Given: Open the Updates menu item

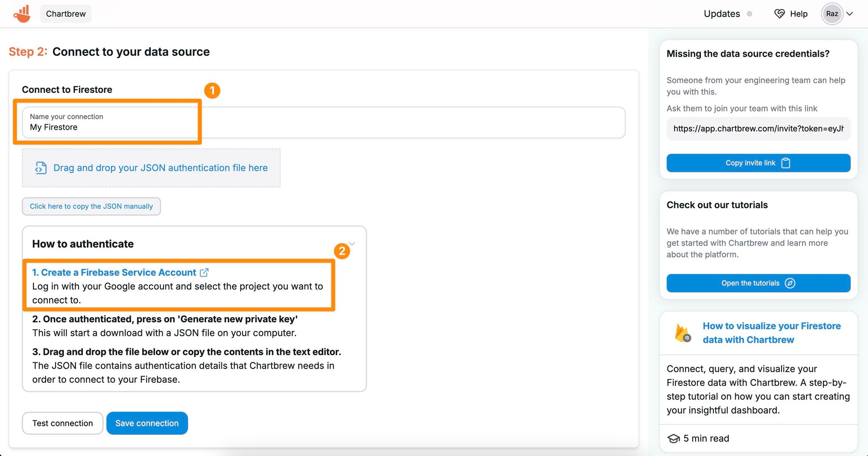Looking at the screenshot, I should [722, 14].
